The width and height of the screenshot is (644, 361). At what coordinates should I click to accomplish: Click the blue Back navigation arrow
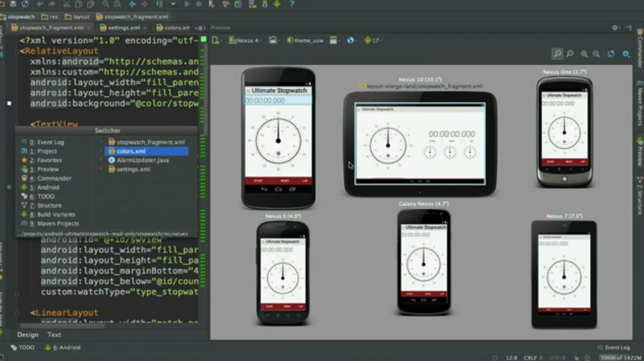tap(132, 4)
